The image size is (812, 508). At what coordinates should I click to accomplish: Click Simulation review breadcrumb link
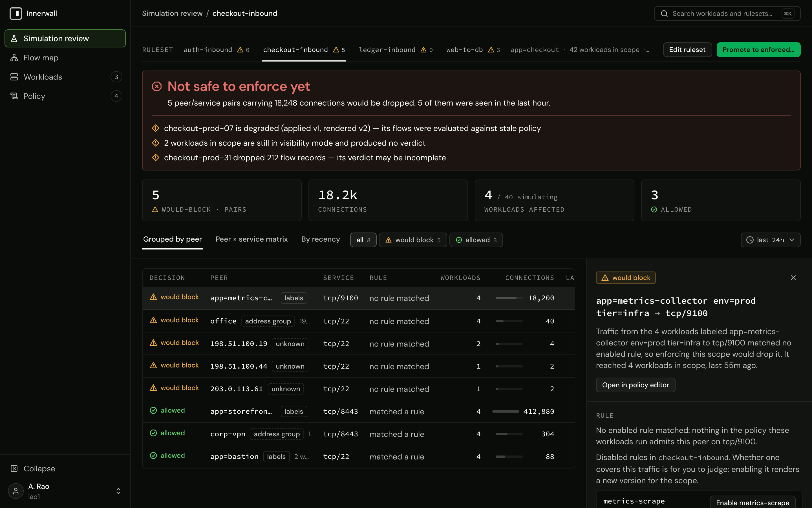pyautogui.click(x=172, y=14)
